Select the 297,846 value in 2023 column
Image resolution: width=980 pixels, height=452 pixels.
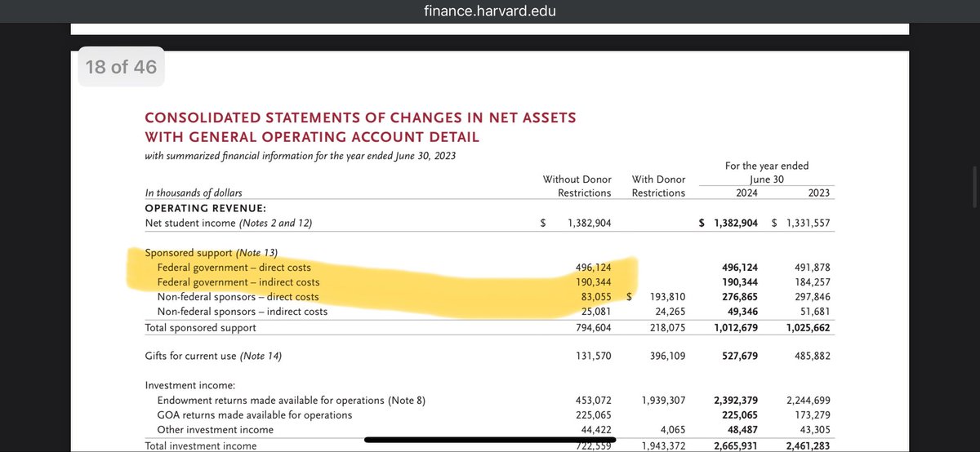pyautogui.click(x=813, y=297)
